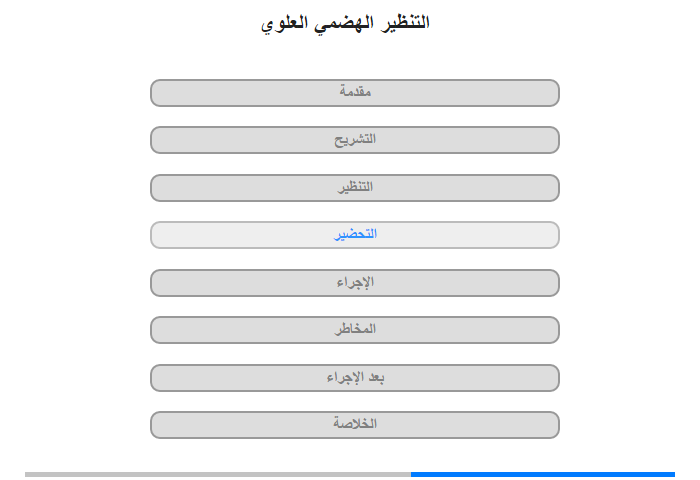Viewport: 700px width, 480px height.
Task: Pick the المخاطر entry between الإجراء and بعد الإجراء
Action: pyautogui.click(x=355, y=330)
